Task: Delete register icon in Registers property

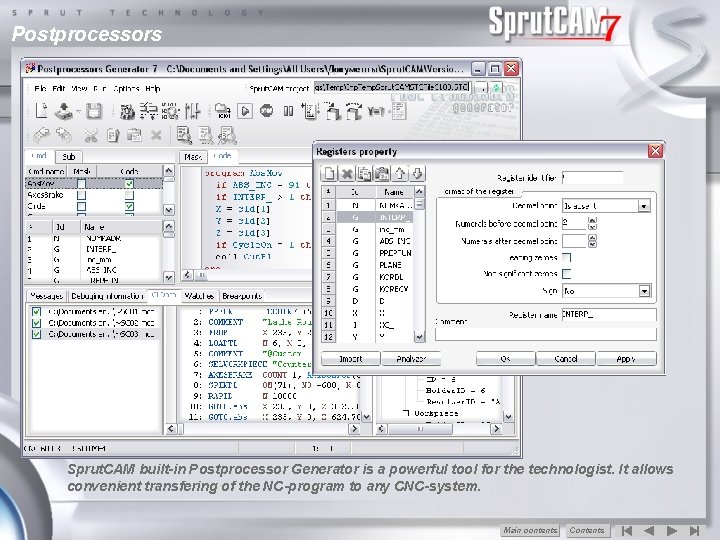Action: (347, 174)
